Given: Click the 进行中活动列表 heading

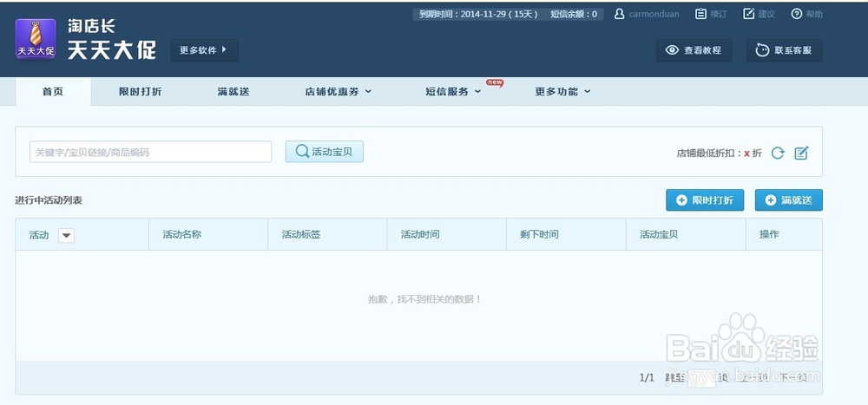Looking at the screenshot, I should pyautogui.click(x=49, y=200).
